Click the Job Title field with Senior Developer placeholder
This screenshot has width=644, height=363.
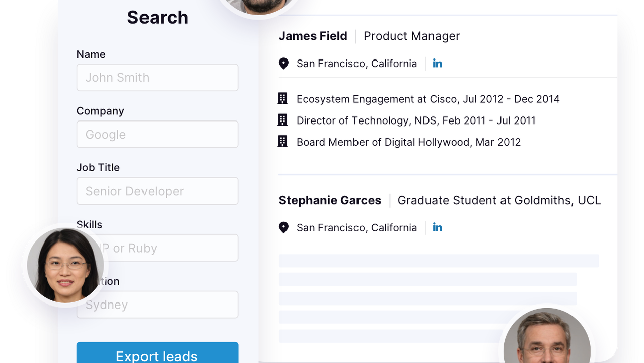157,191
